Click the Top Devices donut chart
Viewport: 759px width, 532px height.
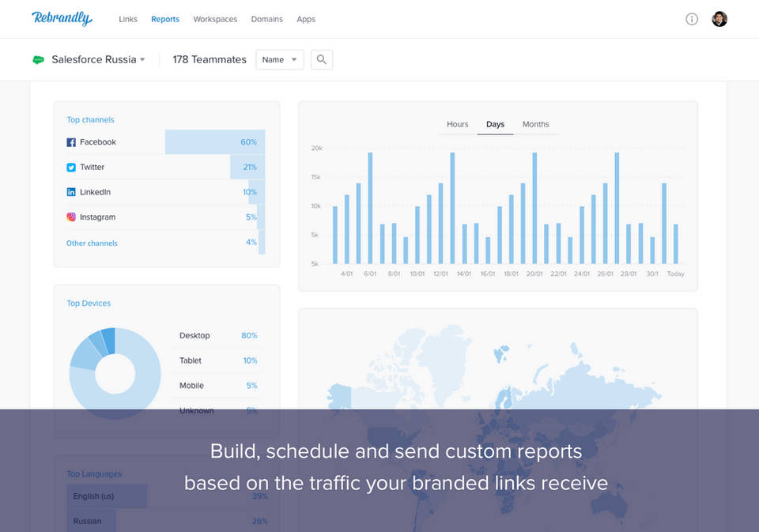[x=115, y=372]
